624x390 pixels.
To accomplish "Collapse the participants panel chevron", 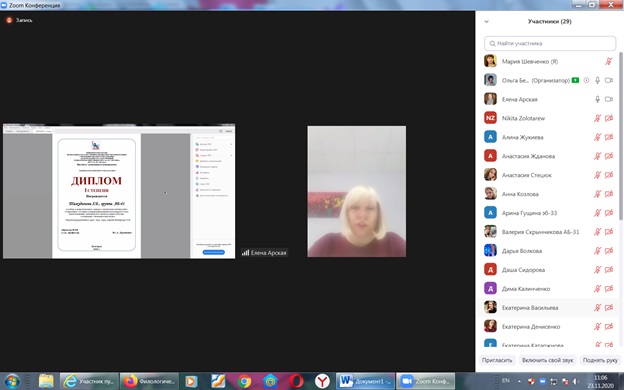I will pyautogui.click(x=486, y=21).
